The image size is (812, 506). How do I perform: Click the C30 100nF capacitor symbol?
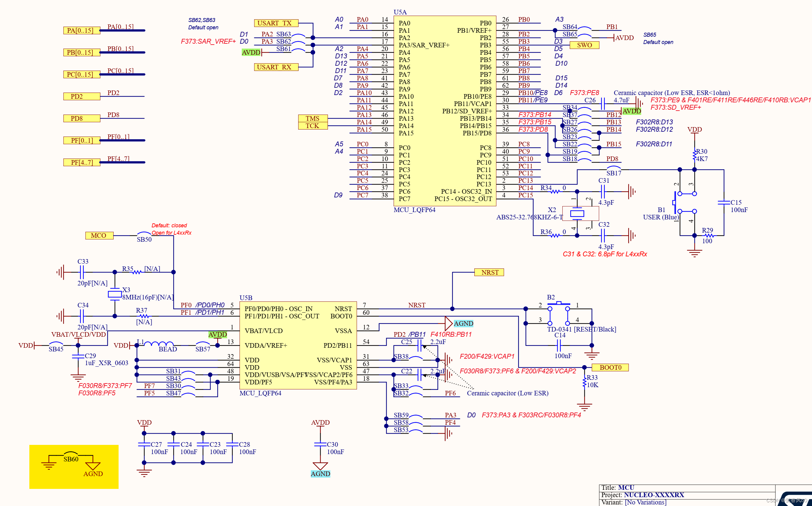pyautogui.click(x=320, y=444)
